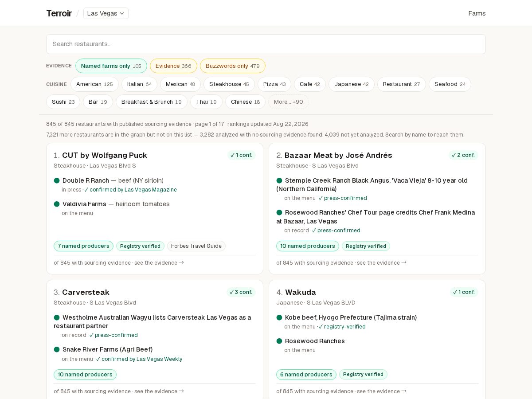The width and height of the screenshot is (532, 399).
Task: Click confirmed by Las Vegas Magazine
Action: coord(130,190)
